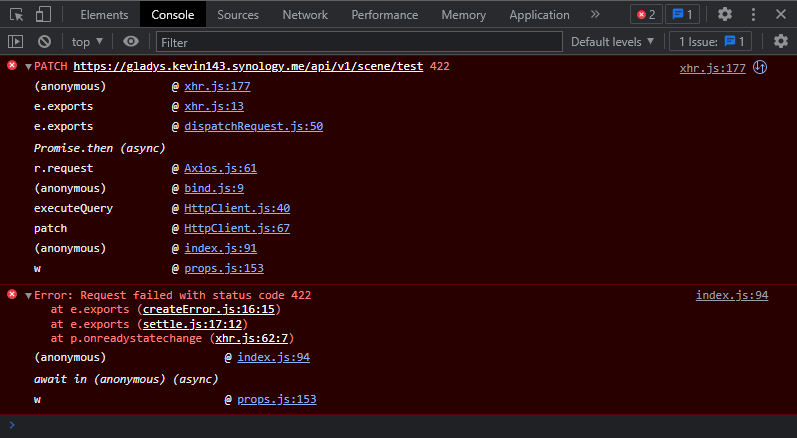This screenshot has width=797, height=438.
Task: Click the eye live expression icon
Action: click(x=131, y=41)
